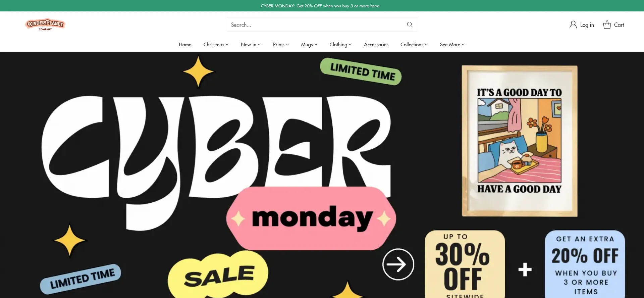Screen dimensions: 644x298
Task: Open the Clothing dropdown
Action: [340, 44]
